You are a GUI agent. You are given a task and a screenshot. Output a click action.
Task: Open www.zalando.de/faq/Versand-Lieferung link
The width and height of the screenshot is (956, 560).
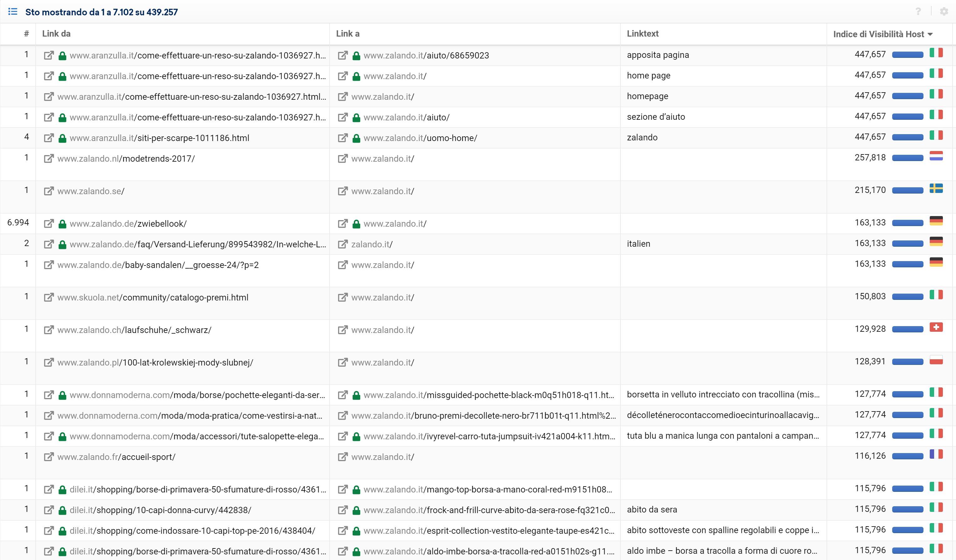(198, 244)
